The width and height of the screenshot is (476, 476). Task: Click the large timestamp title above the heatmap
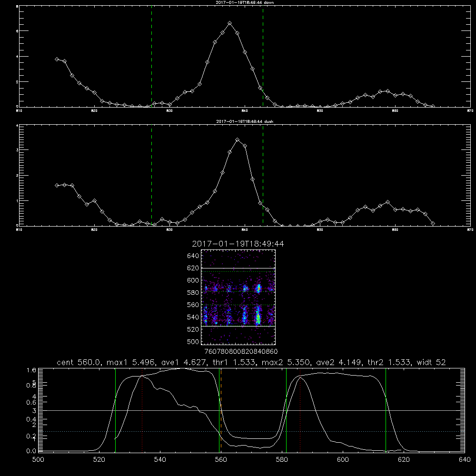coord(238,244)
